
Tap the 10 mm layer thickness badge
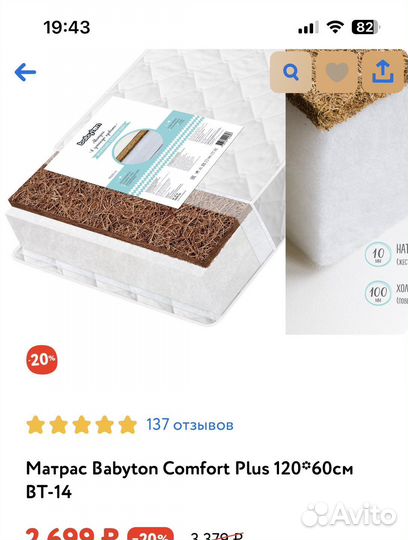pos(378,254)
